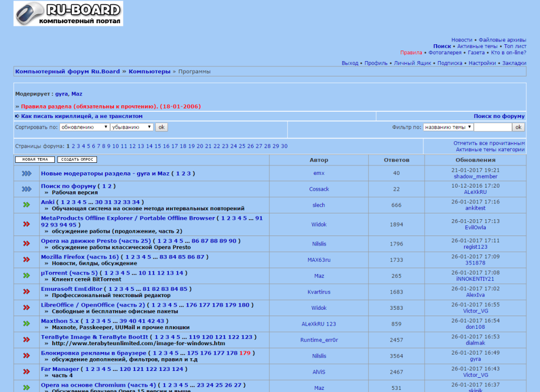Image resolution: width=540 pixels, height=392 pixels.
Task: Click the red arrow icon for Opera Presto topic
Action: (x=26, y=243)
